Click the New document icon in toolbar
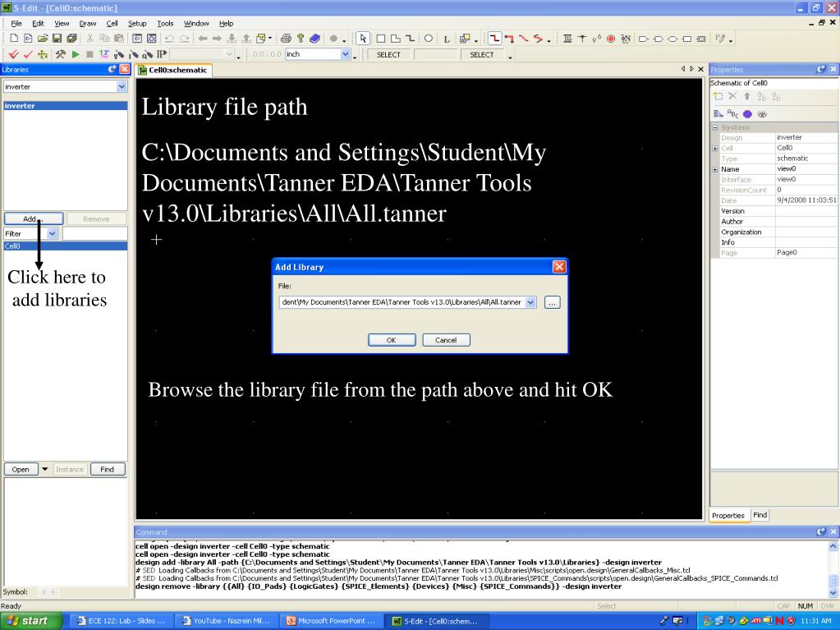Image resolution: width=840 pixels, height=630 pixels. [15, 39]
